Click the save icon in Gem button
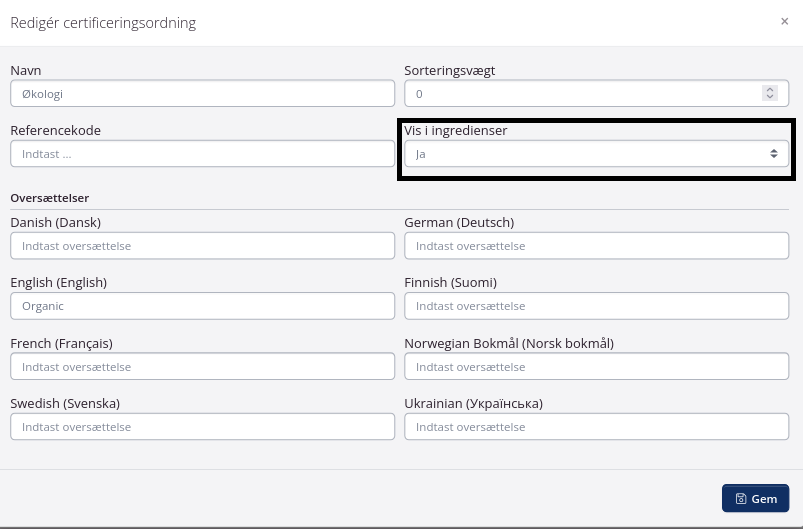 (740, 499)
